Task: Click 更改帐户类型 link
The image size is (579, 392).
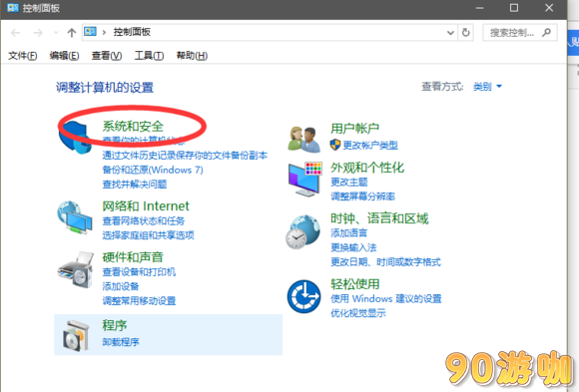Action: (x=370, y=146)
